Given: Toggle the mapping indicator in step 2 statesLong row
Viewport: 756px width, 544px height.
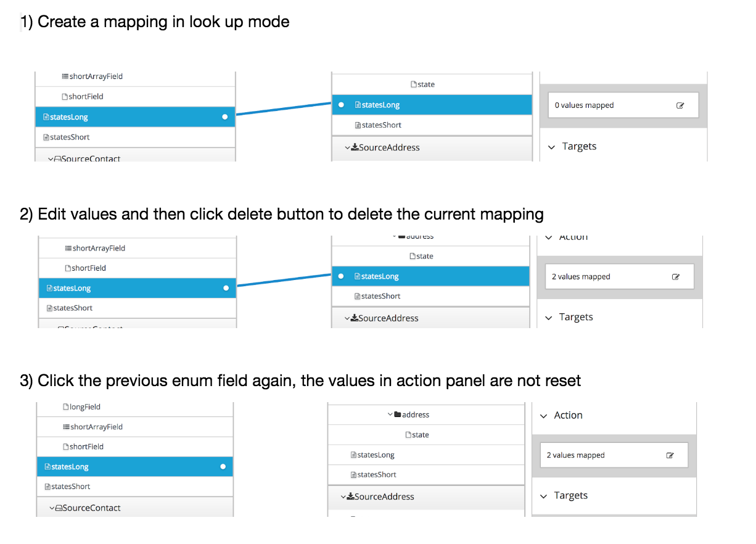Looking at the screenshot, I should click(x=226, y=287).
